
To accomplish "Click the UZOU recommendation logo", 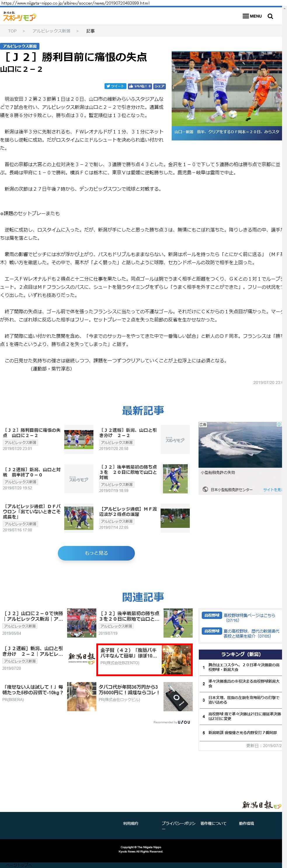I will [184, 722].
